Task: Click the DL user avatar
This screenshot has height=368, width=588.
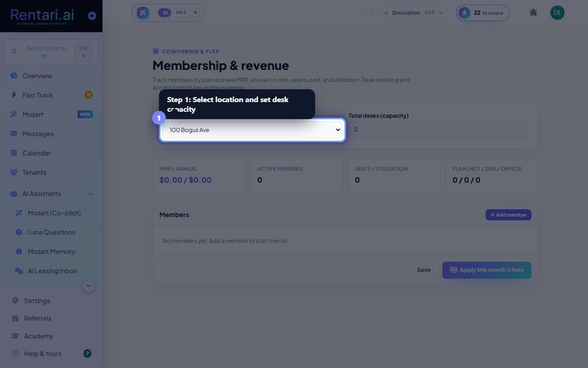Action: 557,13
